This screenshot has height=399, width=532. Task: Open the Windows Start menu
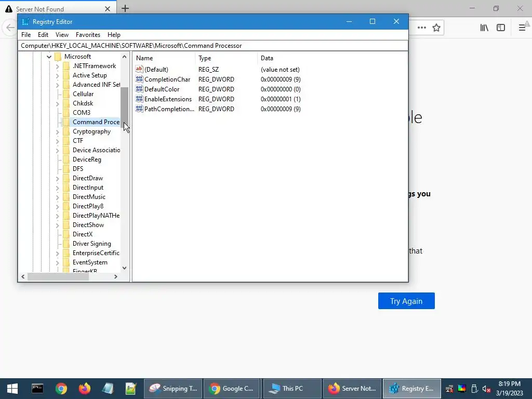pos(12,389)
